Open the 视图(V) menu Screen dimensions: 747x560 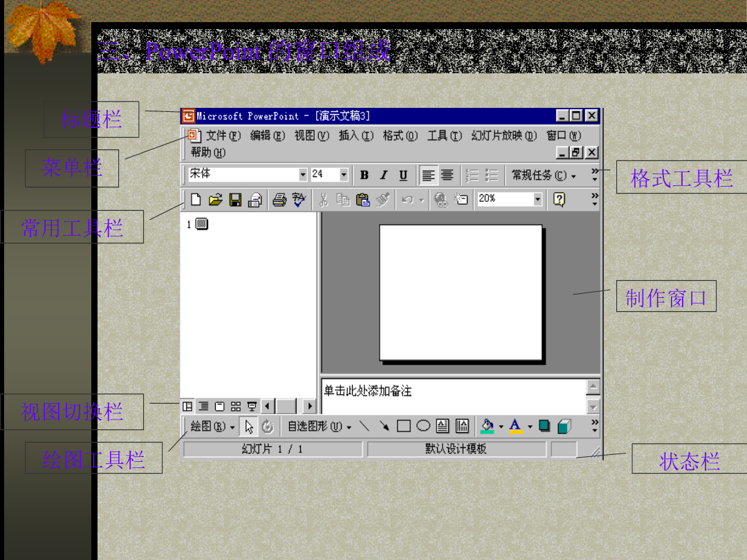point(312,136)
